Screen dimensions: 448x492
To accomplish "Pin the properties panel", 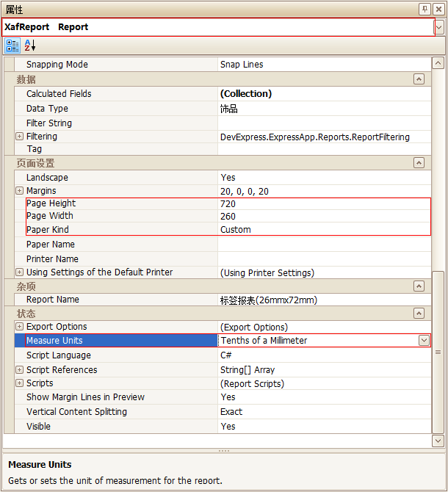I will [424, 9].
